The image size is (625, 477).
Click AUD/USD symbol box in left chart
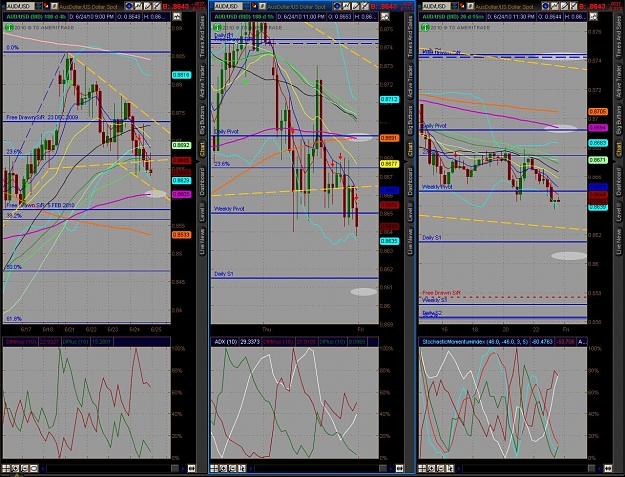(20, 6)
